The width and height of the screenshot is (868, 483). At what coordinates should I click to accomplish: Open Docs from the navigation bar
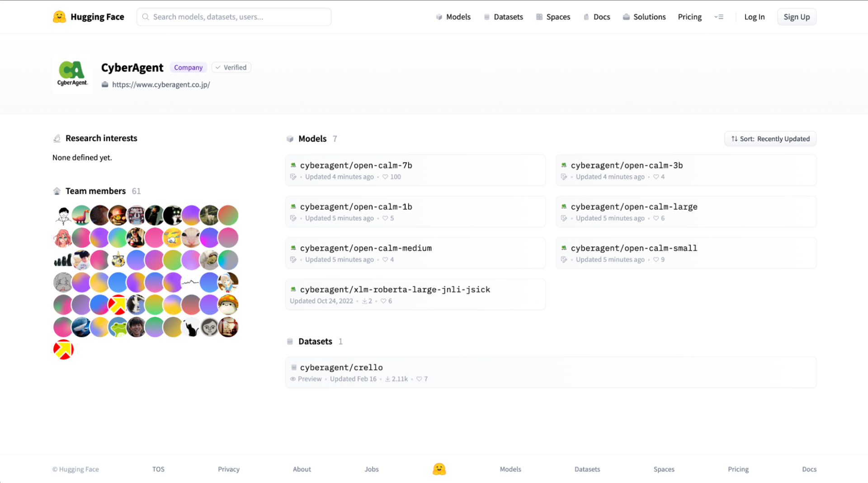point(602,17)
